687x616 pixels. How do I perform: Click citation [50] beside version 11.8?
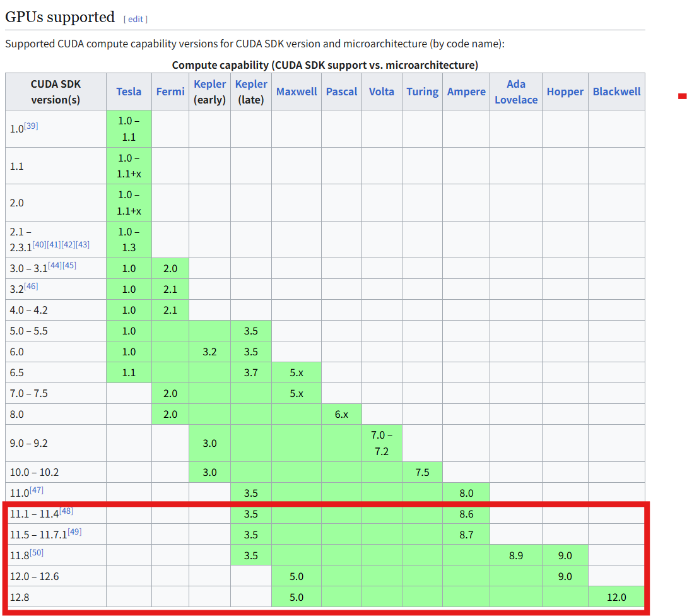pyautogui.click(x=37, y=552)
